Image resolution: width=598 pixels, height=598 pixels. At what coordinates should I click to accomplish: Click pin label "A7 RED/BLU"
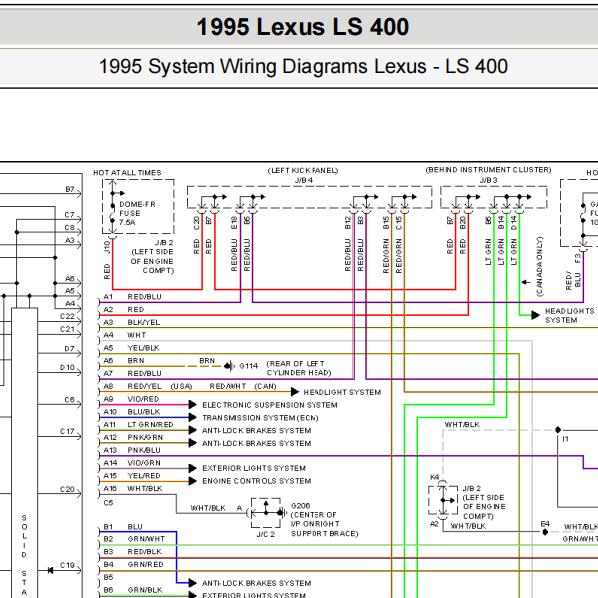(132, 373)
